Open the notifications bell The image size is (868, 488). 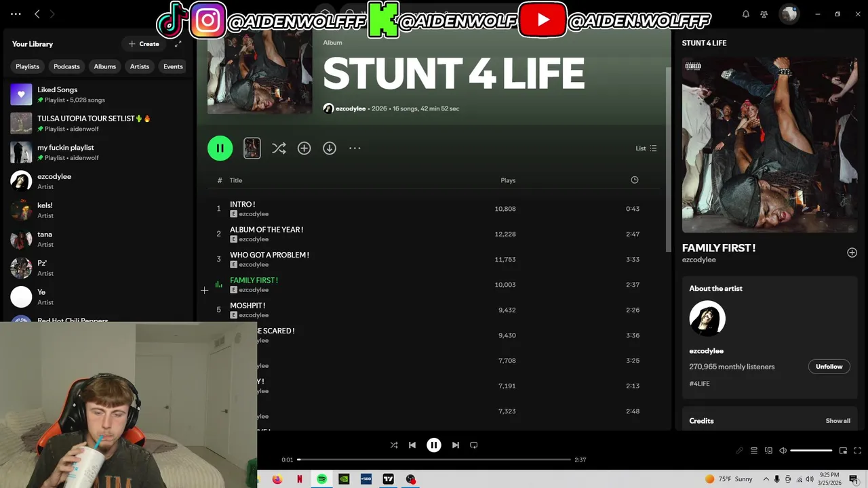pos(746,14)
